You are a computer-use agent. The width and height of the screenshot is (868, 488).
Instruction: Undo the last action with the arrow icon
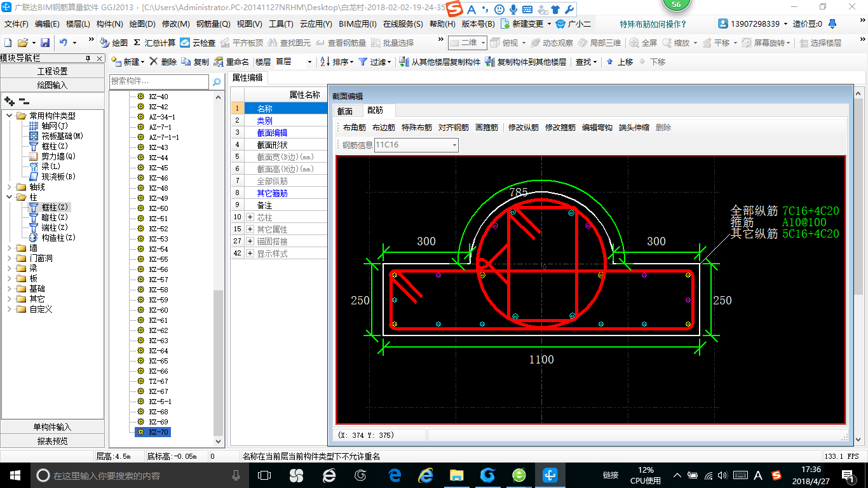[x=64, y=43]
